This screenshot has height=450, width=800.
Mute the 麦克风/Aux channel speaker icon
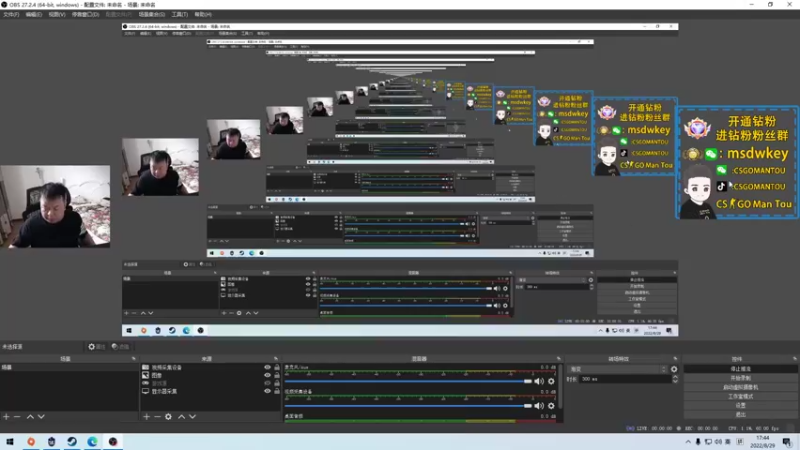tap(539, 381)
